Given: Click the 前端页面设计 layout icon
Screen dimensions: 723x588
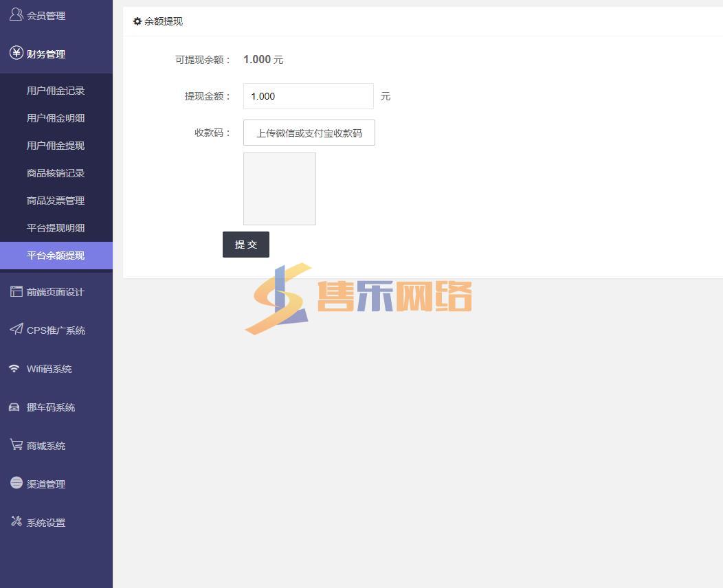Looking at the screenshot, I should 16,291.
